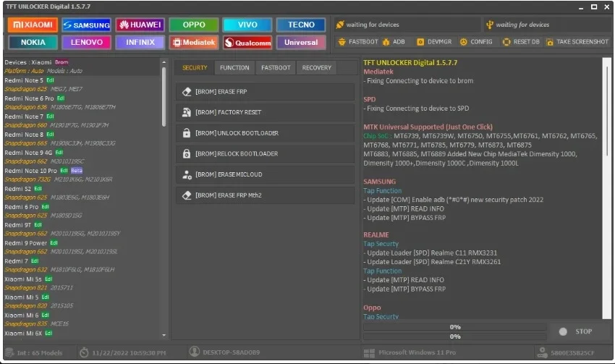Run [BROM] ERASE FRP eraser icon

click(x=187, y=91)
